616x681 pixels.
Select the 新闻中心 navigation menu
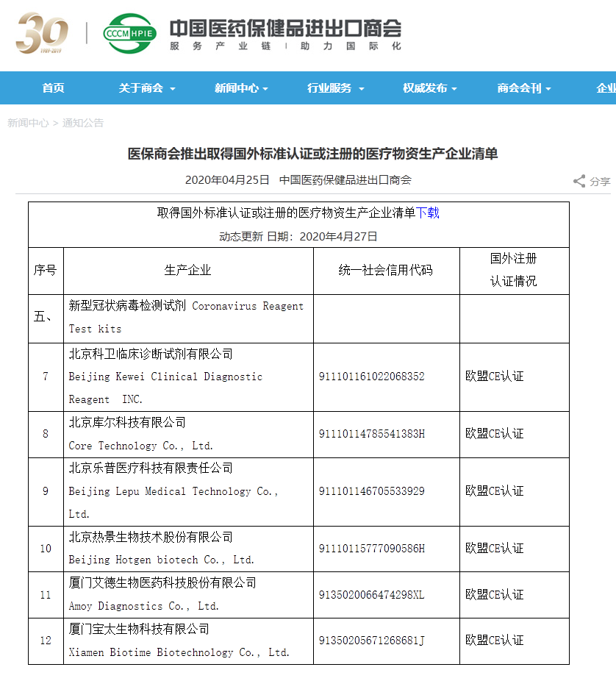235,88
